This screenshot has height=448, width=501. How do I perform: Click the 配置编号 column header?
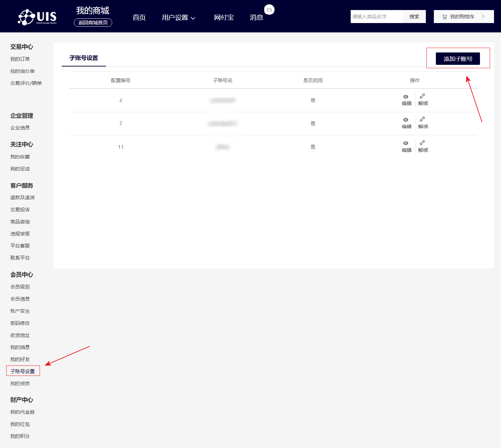pos(121,80)
